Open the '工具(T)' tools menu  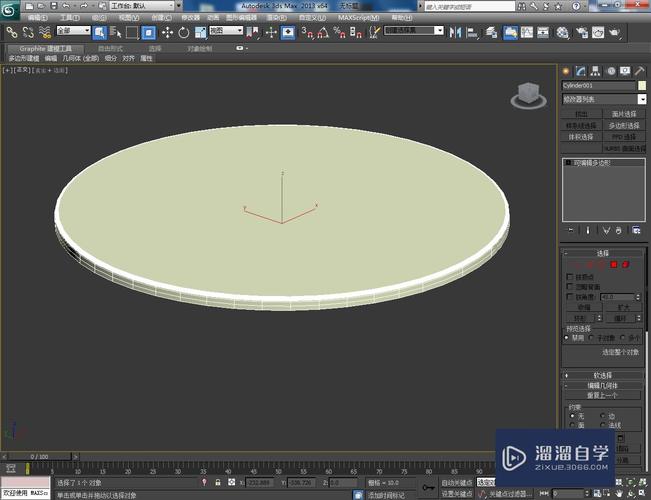[x=70, y=18]
